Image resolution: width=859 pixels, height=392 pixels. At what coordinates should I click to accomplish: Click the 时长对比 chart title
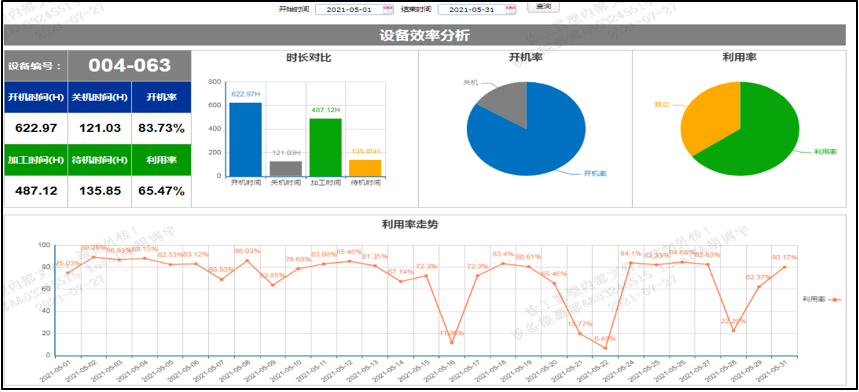(x=308, y=57)
